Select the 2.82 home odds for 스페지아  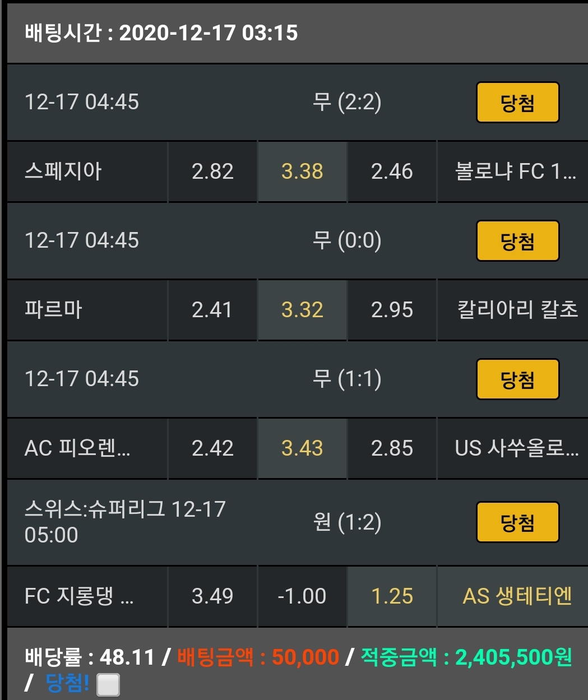click(x=212, y=171)
